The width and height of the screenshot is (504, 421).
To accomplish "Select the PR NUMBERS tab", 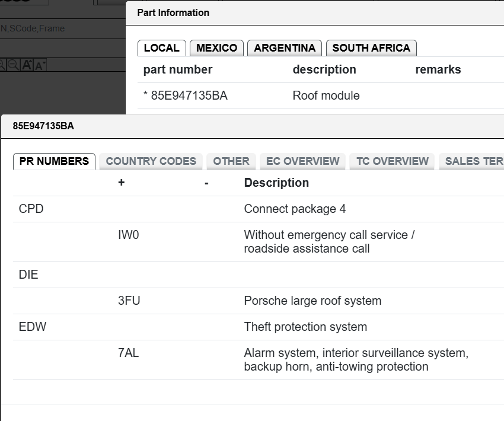I will coord(54,161).
